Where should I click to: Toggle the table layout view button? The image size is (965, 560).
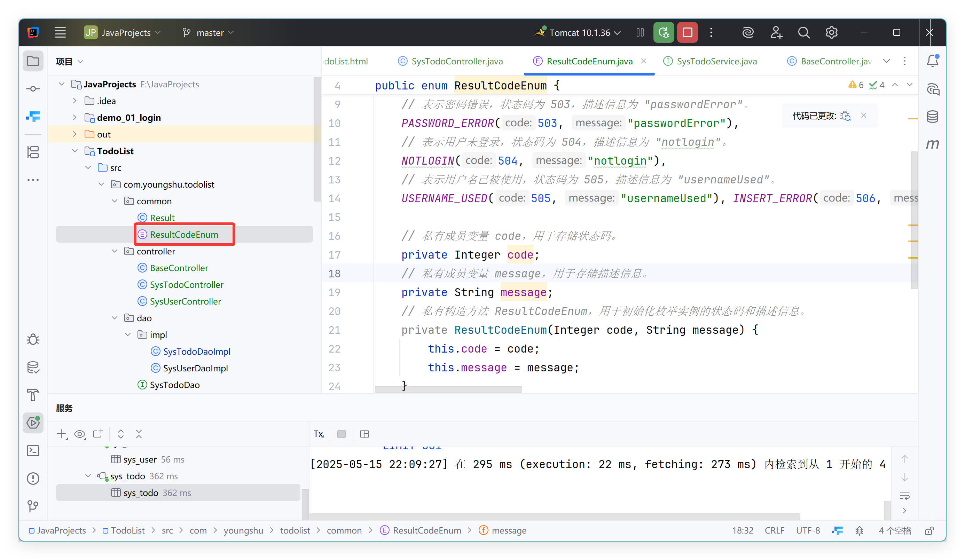click(364, 434)
